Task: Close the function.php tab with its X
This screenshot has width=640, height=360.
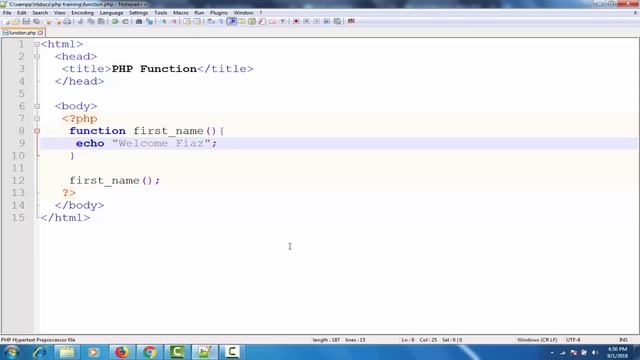Action: (40, 33)
